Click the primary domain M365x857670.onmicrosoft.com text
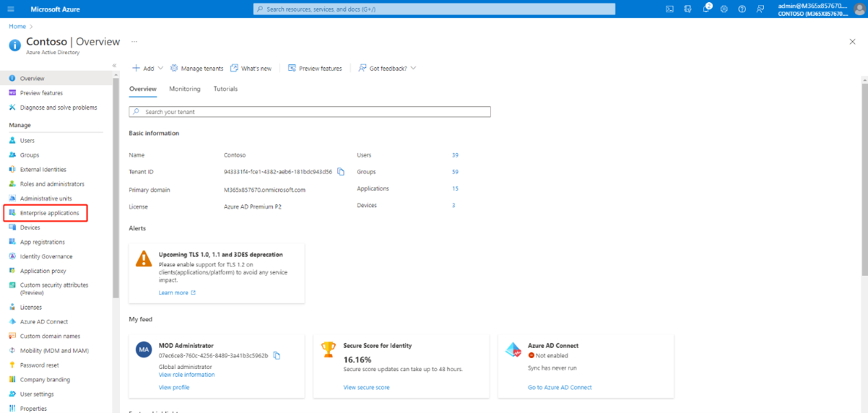868x413 pixels. 264,190
